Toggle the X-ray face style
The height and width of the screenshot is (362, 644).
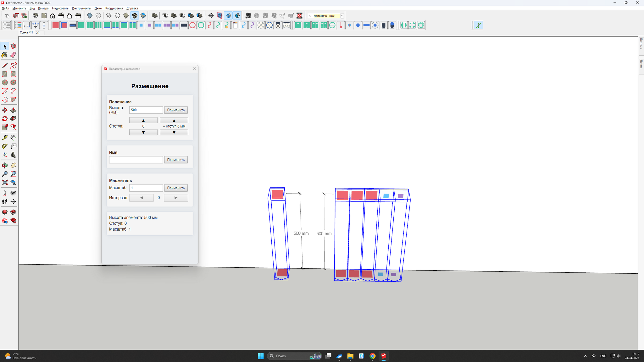click(x=90, y=16)
